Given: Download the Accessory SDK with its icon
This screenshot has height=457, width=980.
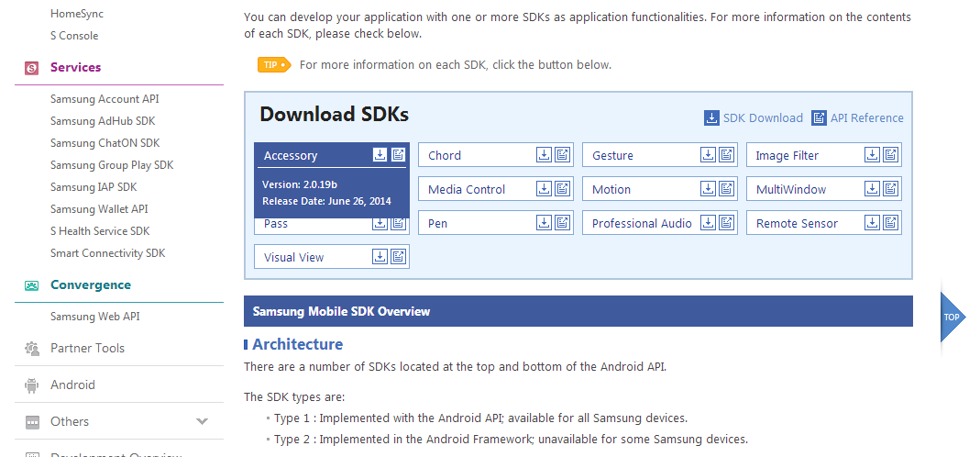Looking at the screenshot, I should tap(380, 155).
